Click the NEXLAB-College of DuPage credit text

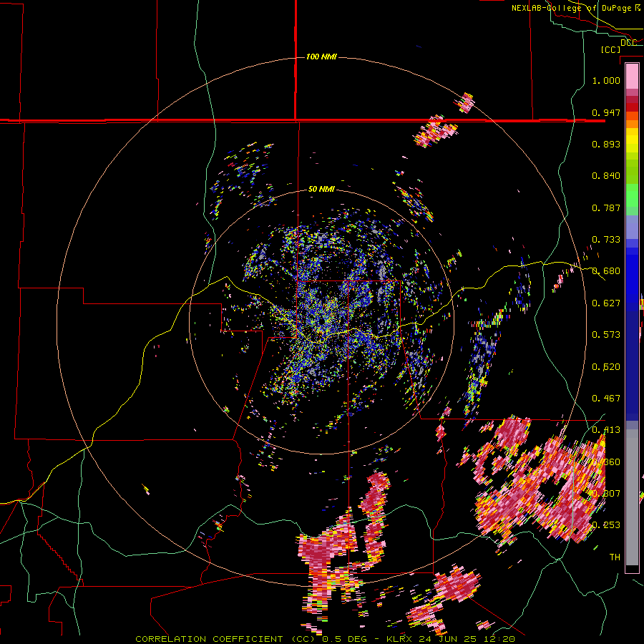pos(571,8)
